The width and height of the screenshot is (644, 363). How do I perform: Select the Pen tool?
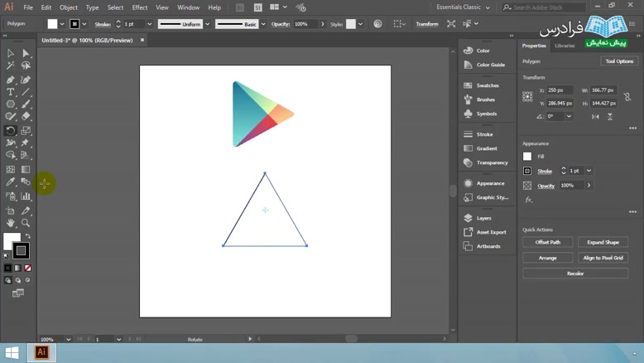pos(10,80)
